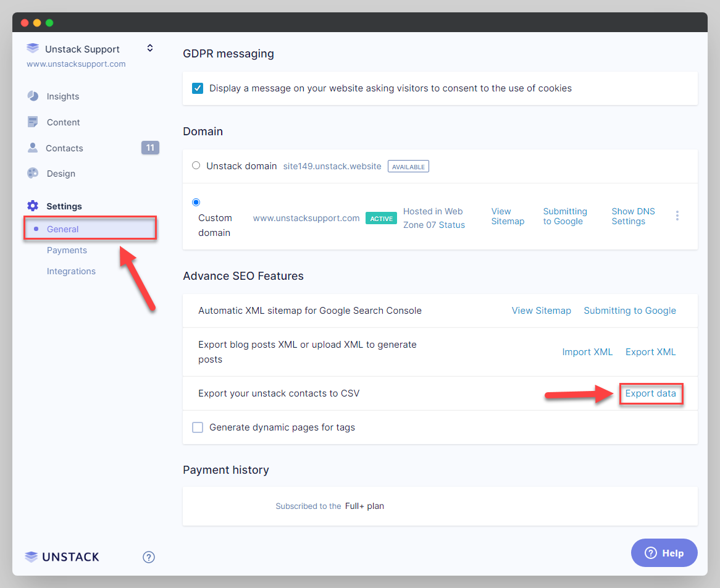Image resolution: width=720 pixels, height=588 pixels.
Task: Click the Contacts person icon
Action: coord(33,148)
